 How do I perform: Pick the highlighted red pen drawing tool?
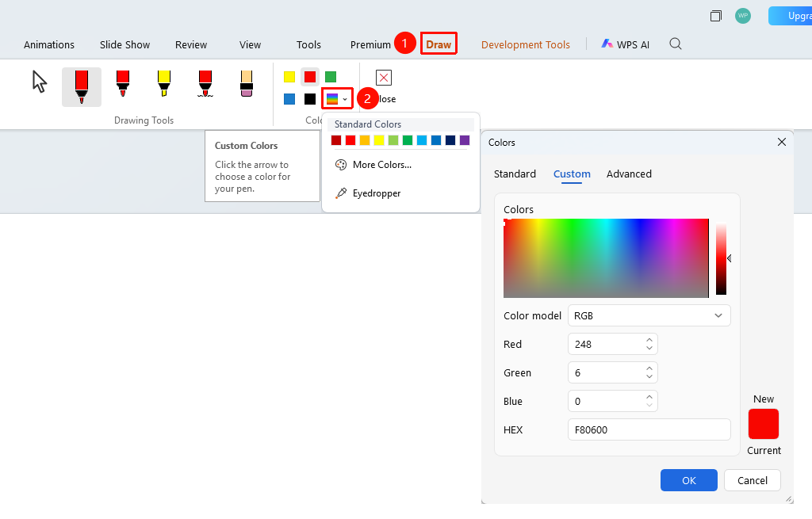tap(82, 87)
